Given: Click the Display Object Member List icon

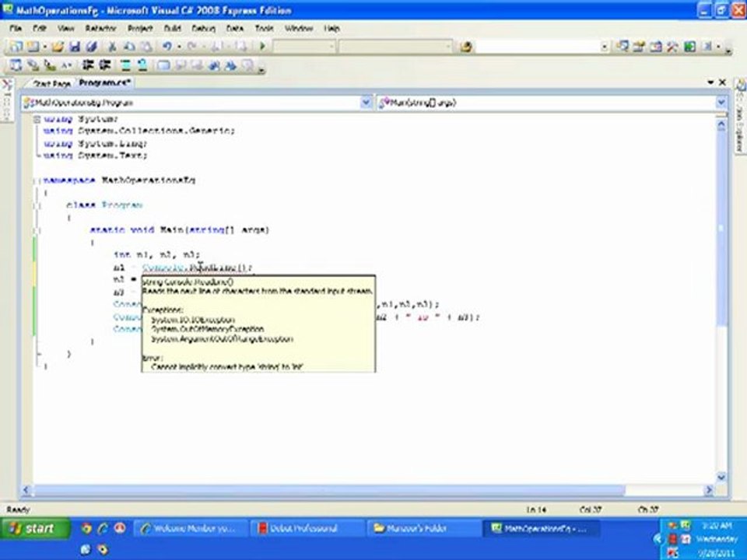Looking at the screenshot, I should tap(16, 65).
